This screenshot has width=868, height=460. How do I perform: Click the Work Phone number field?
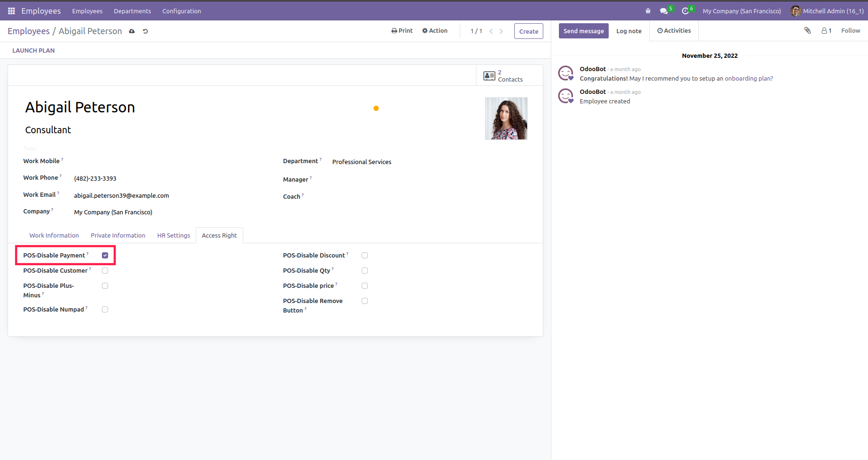95,179
